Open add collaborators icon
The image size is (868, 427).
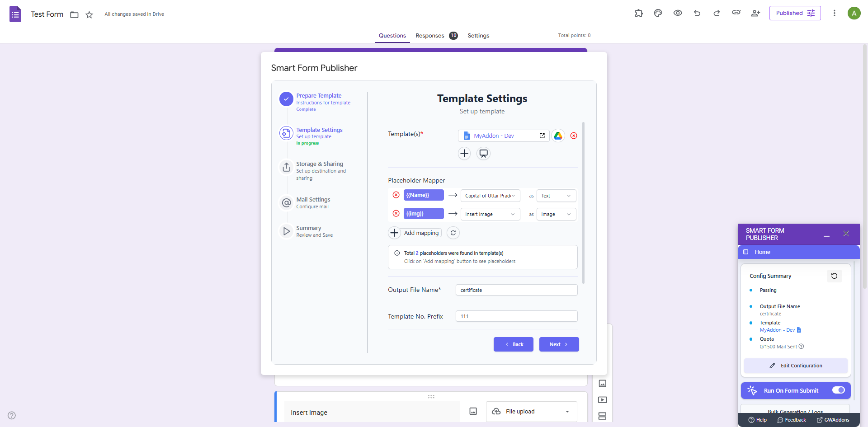point(755,13)
